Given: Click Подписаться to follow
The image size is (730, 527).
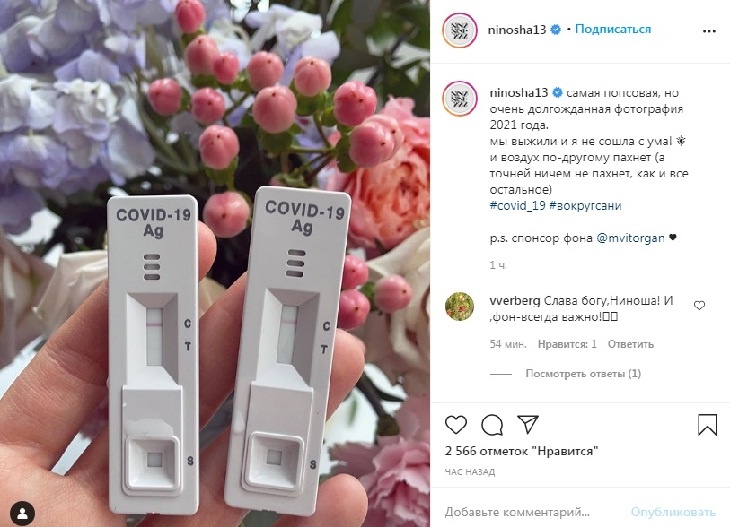Looking at the screenshot, I should pos(613,29).
